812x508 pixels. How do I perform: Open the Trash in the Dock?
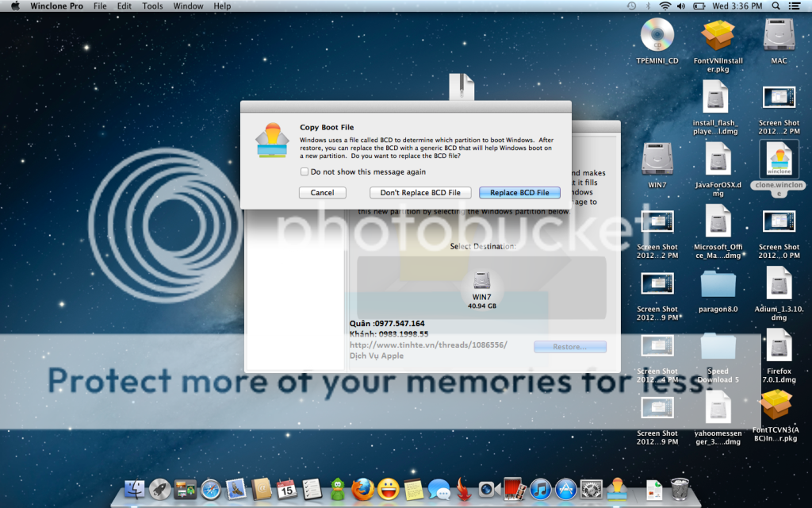(680, 489)
